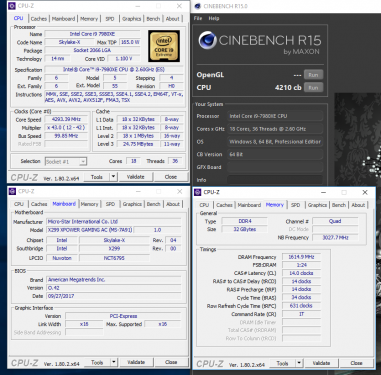Go to Caches tab in the Memory window
The height and width of the screenshot is (375, 381).
(224, 205)
